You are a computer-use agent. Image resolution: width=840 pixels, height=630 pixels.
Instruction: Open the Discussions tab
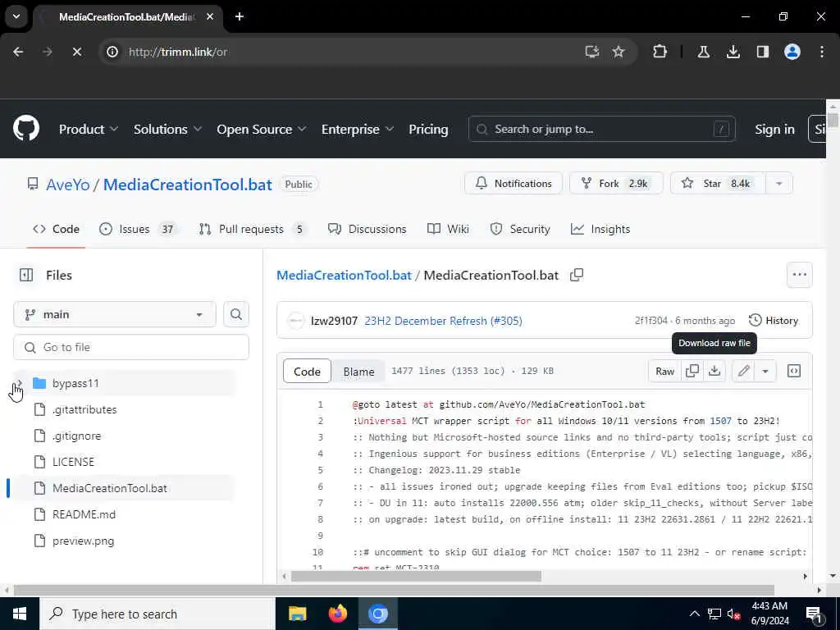coord(367,230)
